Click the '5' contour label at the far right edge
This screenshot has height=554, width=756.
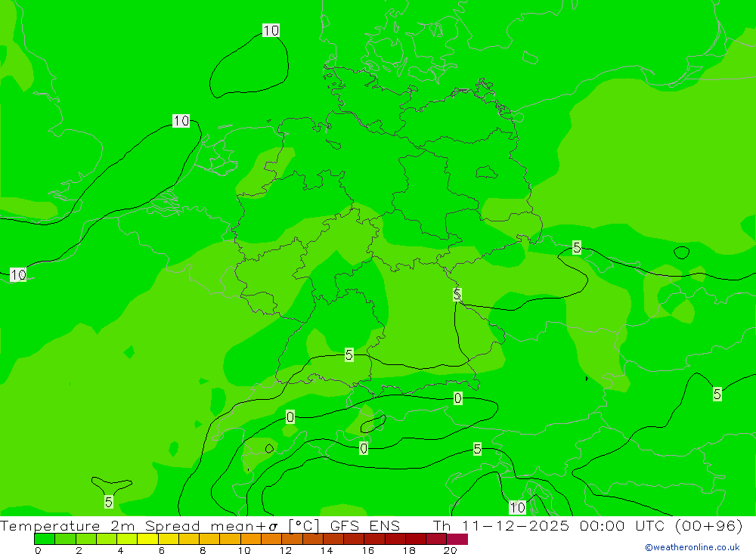[x=717, y=394]
